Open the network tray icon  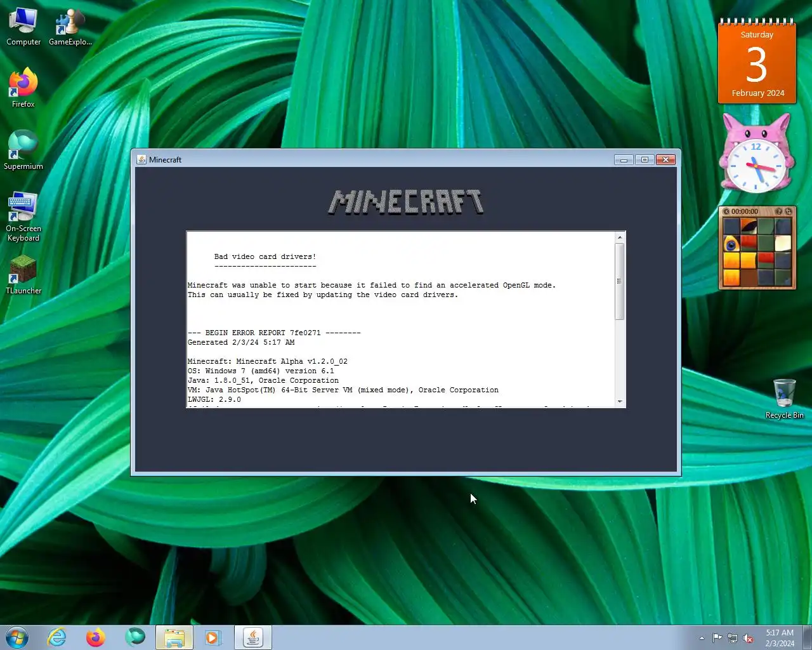pyautogui.click(x=733, y=638)
